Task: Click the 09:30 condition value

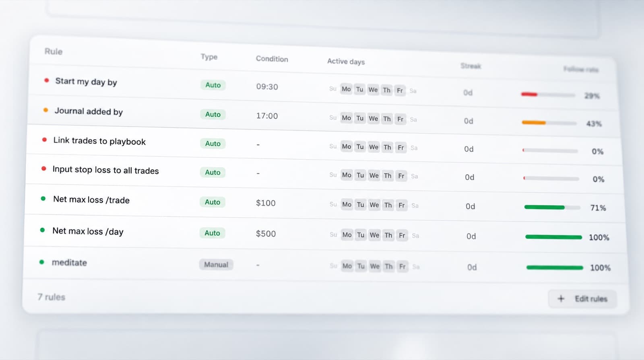Action: [267, 86]
